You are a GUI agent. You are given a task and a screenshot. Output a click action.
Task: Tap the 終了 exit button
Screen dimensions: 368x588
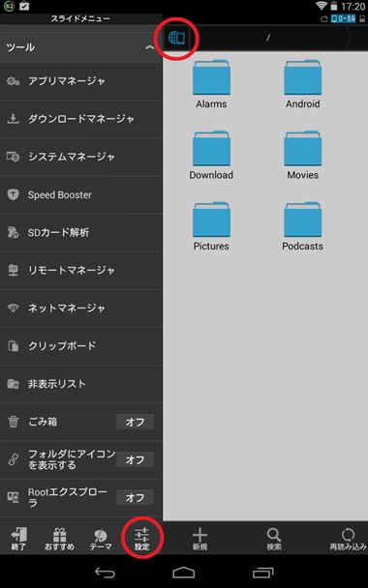pyautogui.click(x=18, y=539)
